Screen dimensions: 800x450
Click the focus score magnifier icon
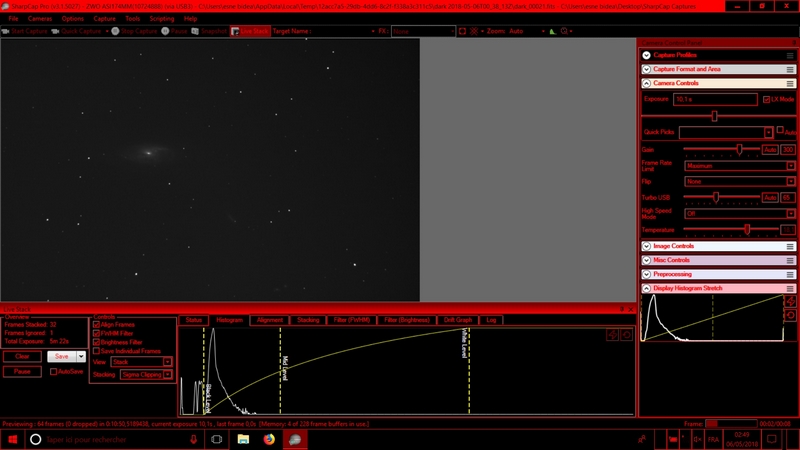[564, 31]
